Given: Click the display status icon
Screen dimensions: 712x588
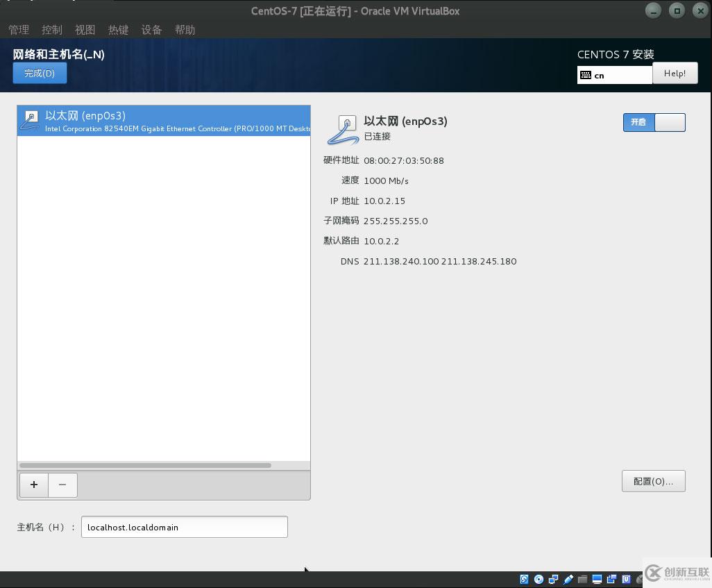Looking at the screenshot, I should (597, 579).
